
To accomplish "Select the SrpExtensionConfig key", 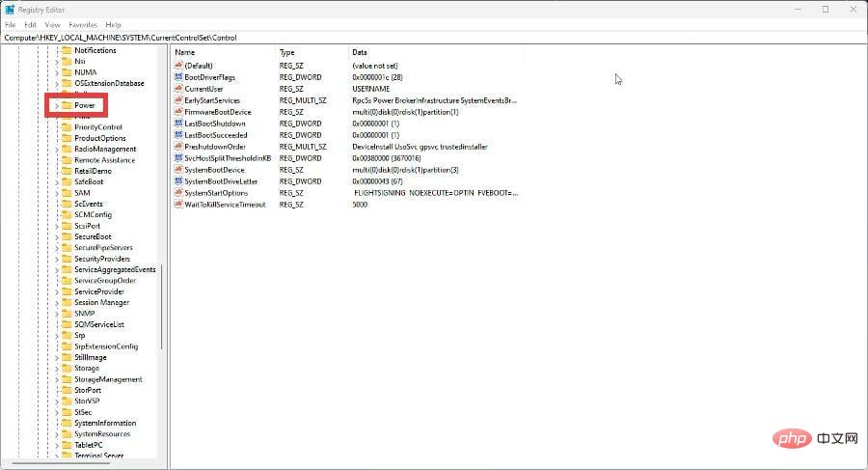I will 106,346.
